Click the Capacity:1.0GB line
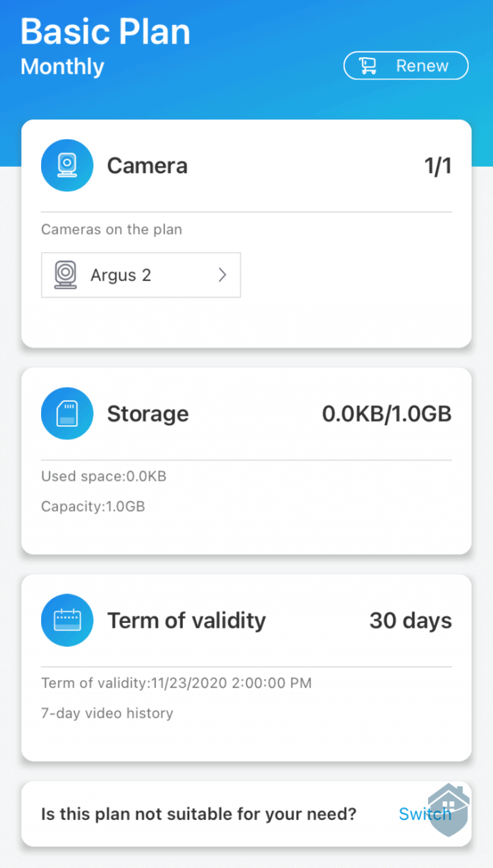This screenshot has height=868, width=493. pos(93,506)
